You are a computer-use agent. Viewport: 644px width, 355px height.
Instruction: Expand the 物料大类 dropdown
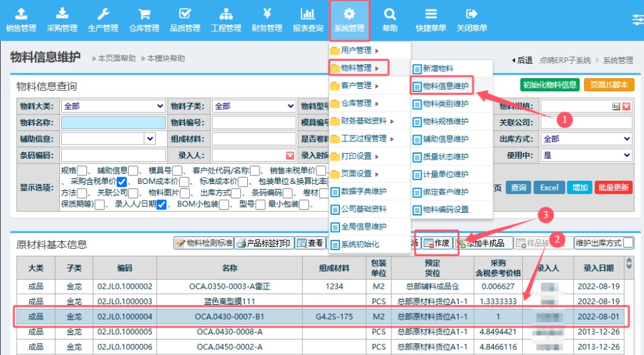[x=113, y=106]
